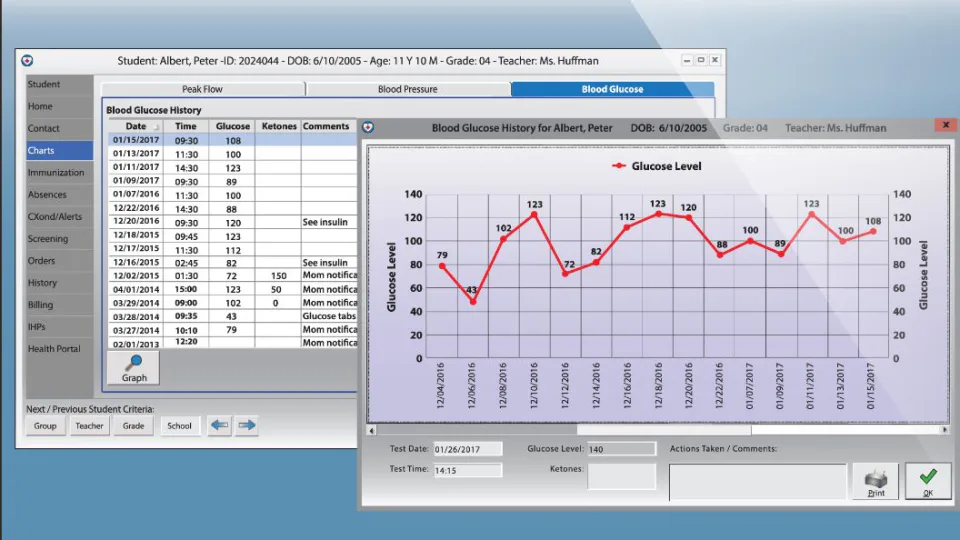The height and width of the screenshot is (540, 960).
Task: Confirm with the green checkmark OK button
Action: (x=928, y=481)
